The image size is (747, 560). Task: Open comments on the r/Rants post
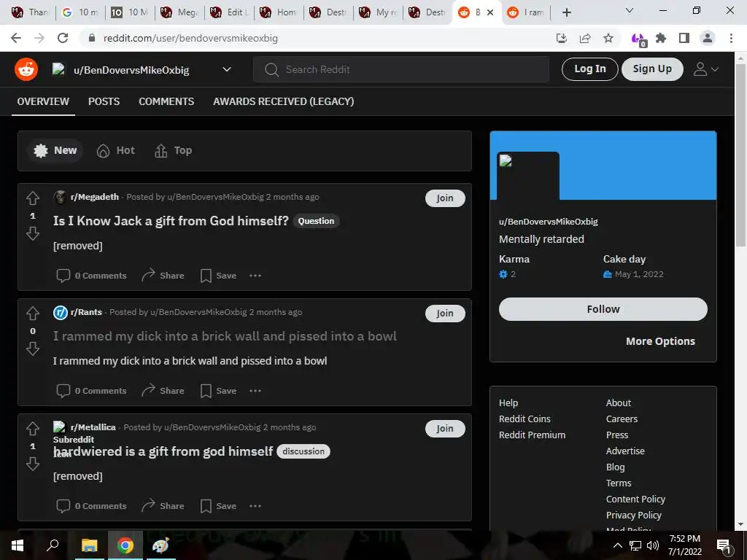point(91,391)
